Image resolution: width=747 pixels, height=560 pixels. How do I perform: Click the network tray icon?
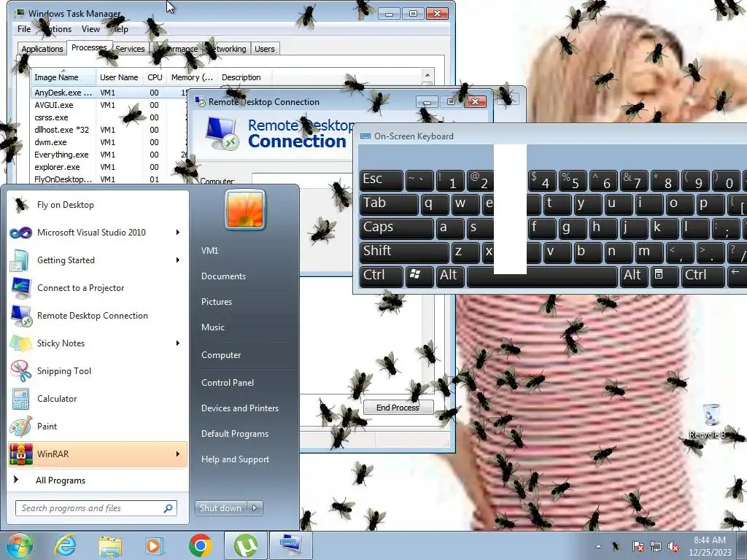(x=656, y=547)
